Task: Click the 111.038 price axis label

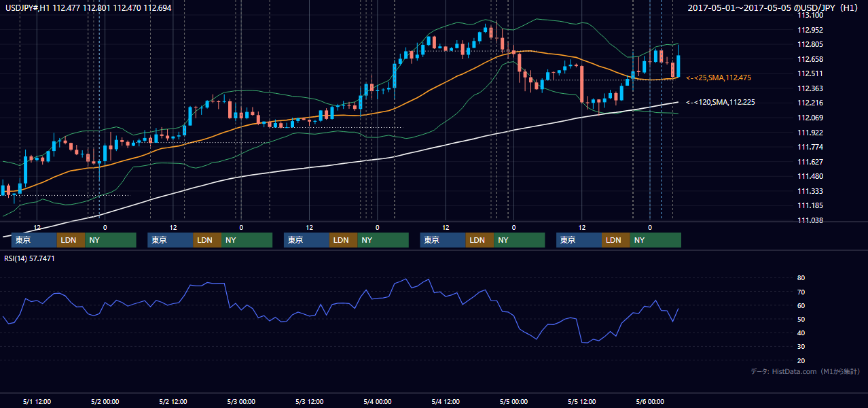Action: 811,220
